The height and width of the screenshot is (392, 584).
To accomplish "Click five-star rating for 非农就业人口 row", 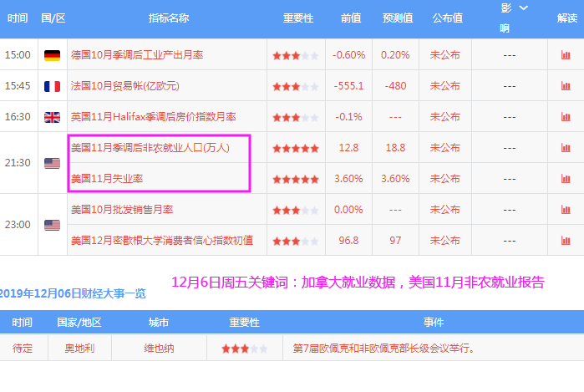I will pyautogui.click(x=296, y=149).
